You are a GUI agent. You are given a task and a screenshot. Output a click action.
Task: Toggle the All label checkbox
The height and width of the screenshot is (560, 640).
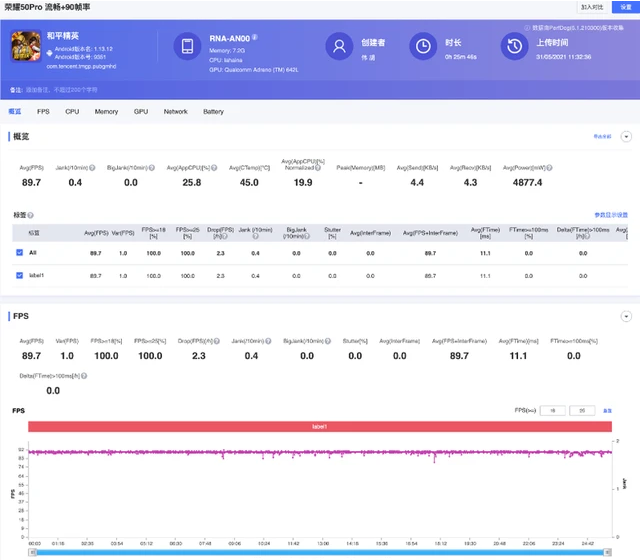(20, 253)
